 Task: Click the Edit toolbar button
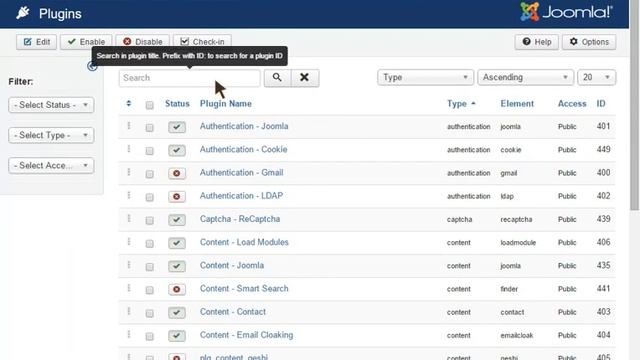point(36,42)
